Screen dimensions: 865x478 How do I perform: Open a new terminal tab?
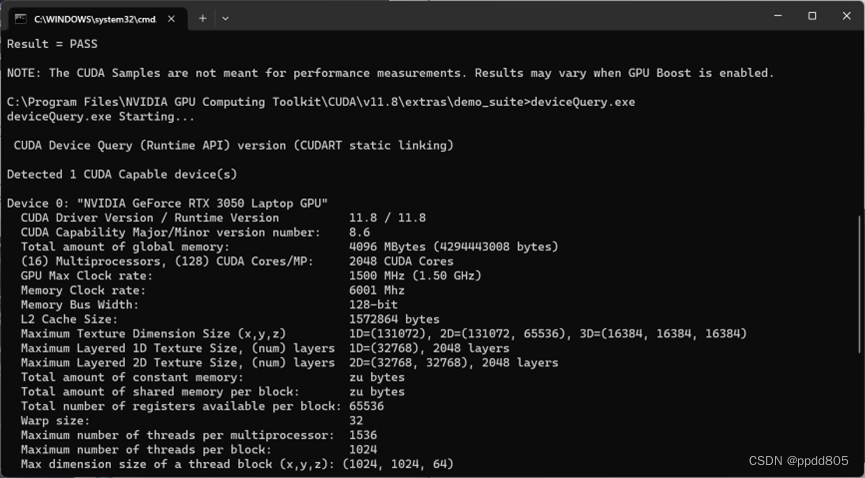[x=202, y=18]
